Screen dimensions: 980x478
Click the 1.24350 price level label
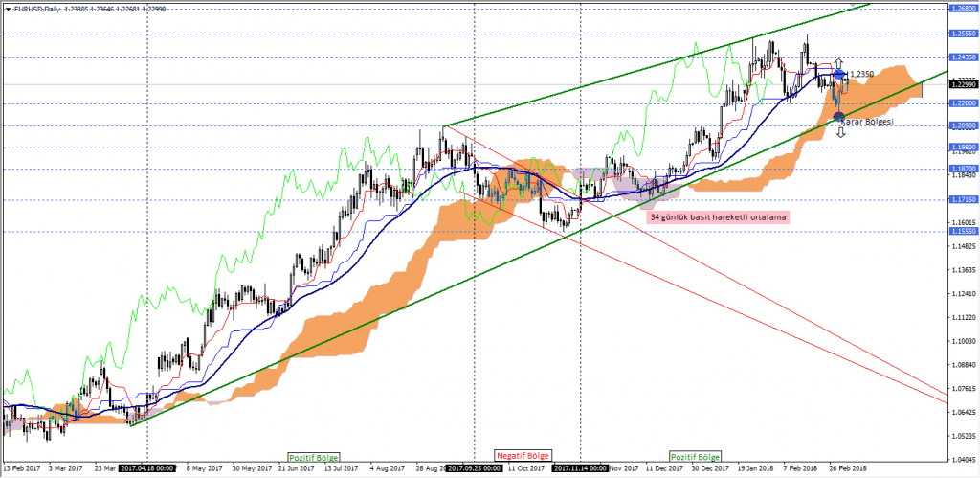click(963, 57)
